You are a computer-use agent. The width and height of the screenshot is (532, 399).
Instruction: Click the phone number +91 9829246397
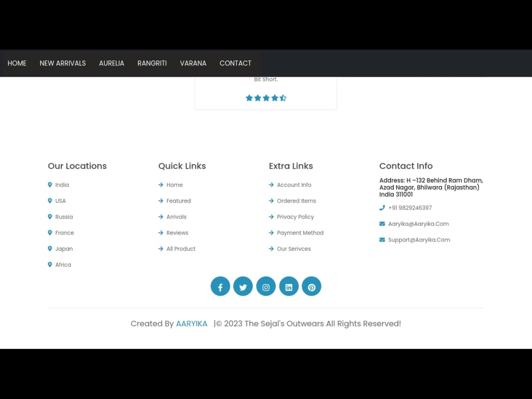(x=410, y=207)
